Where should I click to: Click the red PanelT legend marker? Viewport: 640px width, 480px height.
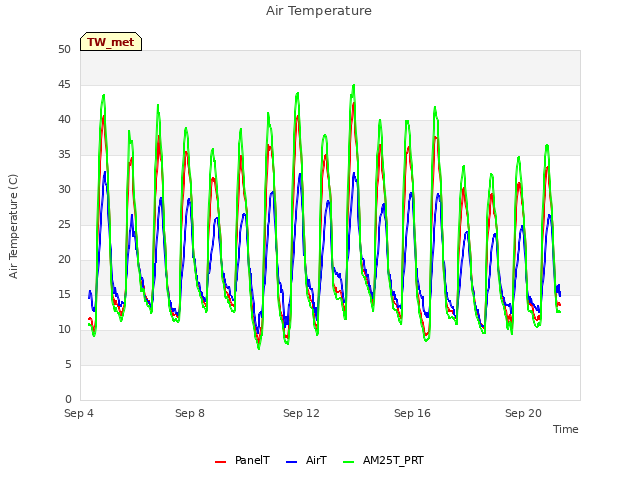220,462
